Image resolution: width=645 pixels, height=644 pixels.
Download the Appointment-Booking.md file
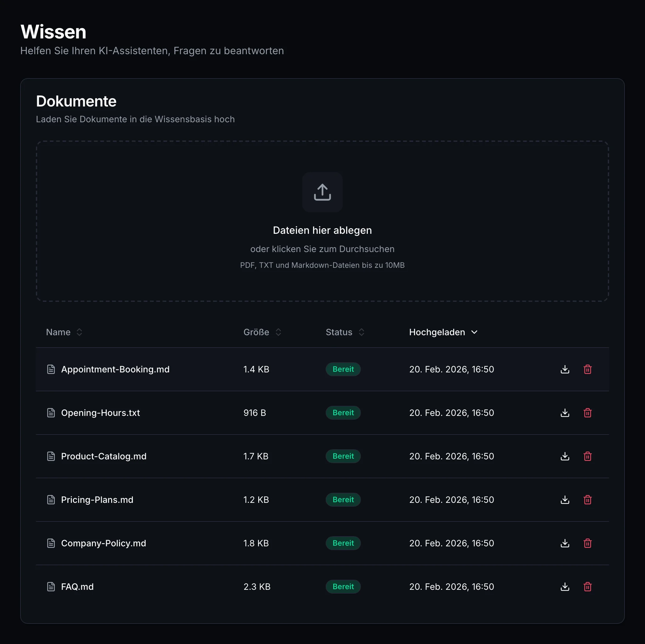[565, 369]
